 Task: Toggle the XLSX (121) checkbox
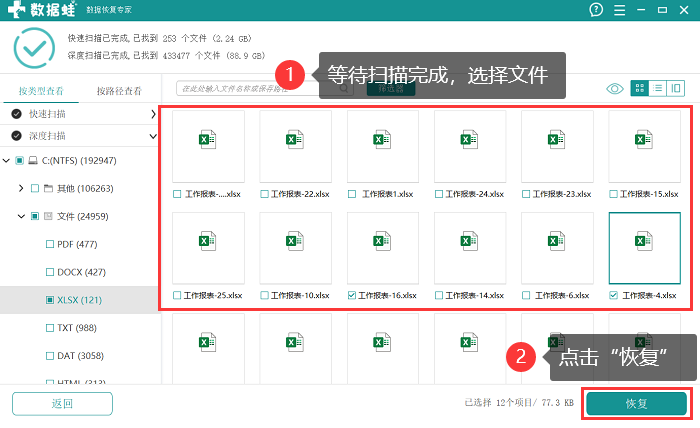(x=50, y=300)
